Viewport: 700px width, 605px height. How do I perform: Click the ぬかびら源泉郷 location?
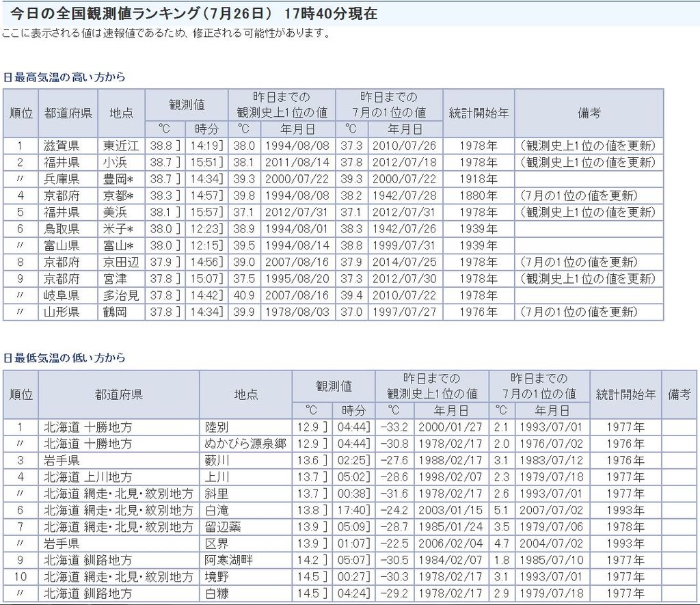245,444
